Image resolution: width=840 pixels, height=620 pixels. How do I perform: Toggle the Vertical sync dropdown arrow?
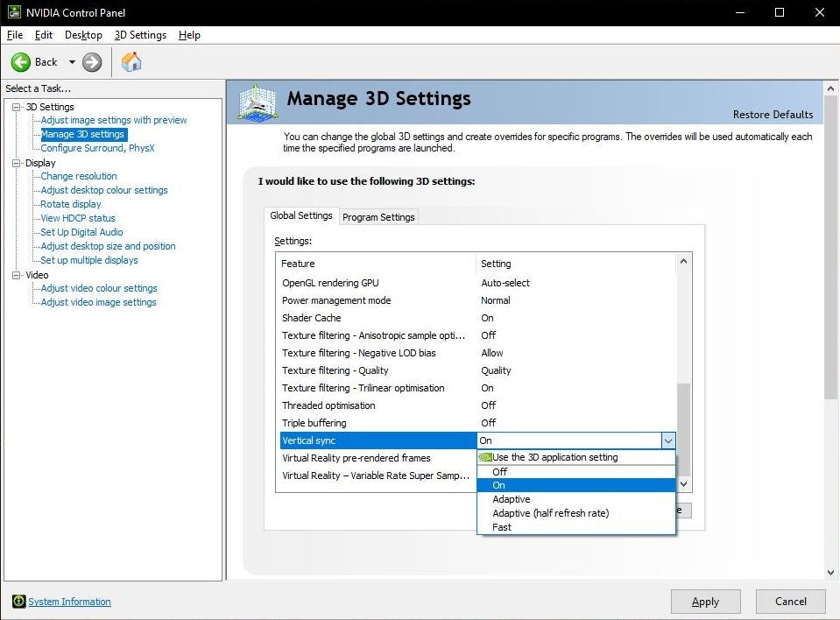tap(667, 440)
